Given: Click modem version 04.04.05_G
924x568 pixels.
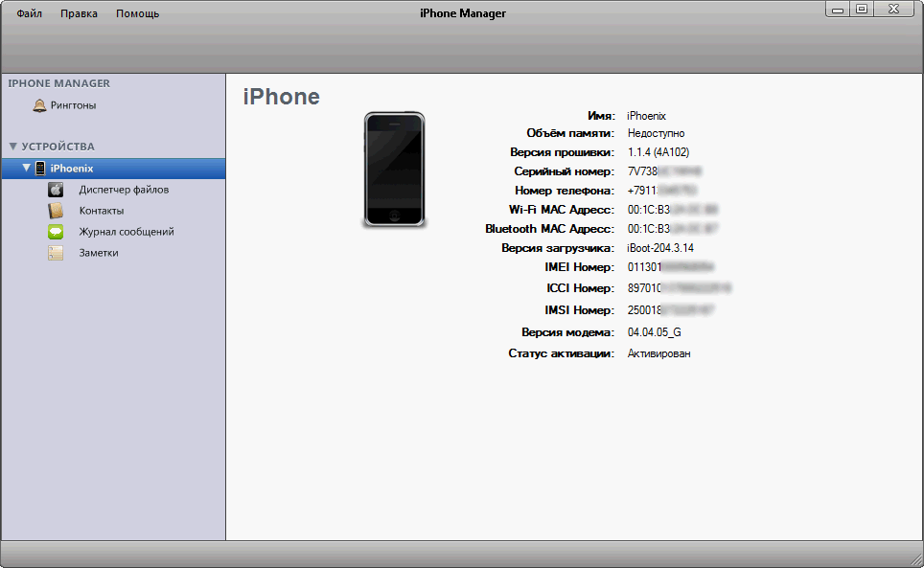Looking at the screenshot, I should click(654, 332).
